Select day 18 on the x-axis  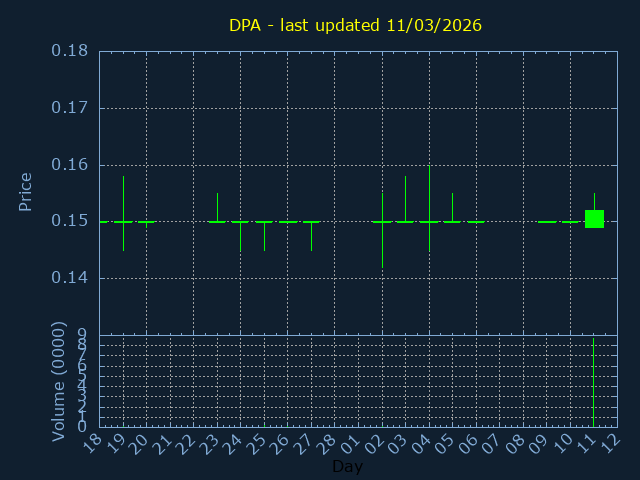pos(93,444)
